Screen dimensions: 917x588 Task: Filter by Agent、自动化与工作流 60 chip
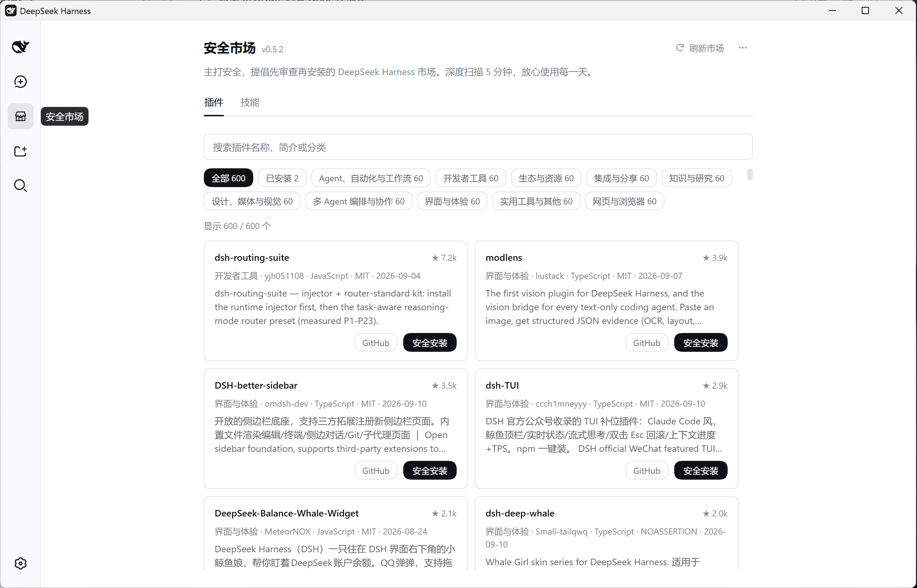coord(371,178)
